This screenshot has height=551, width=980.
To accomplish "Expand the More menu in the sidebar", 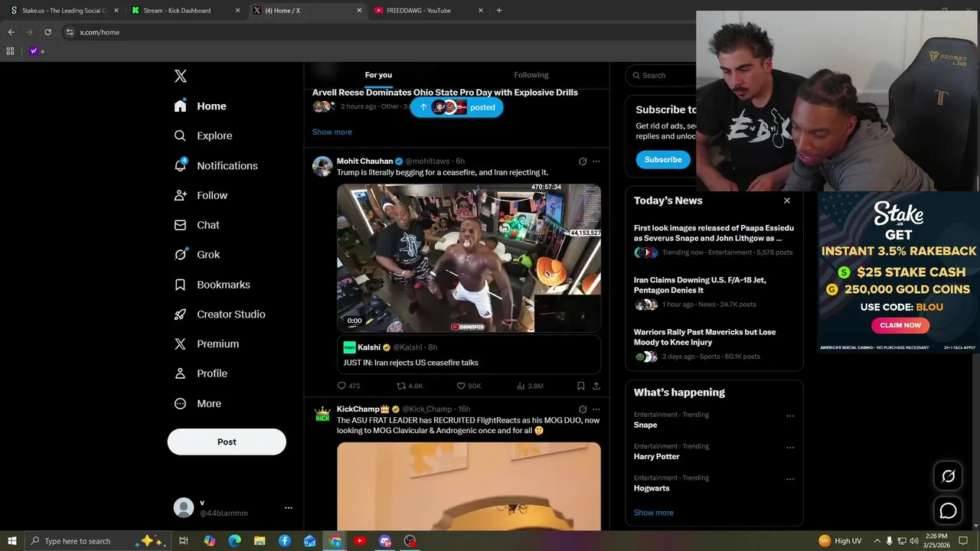I will [198, 403].
